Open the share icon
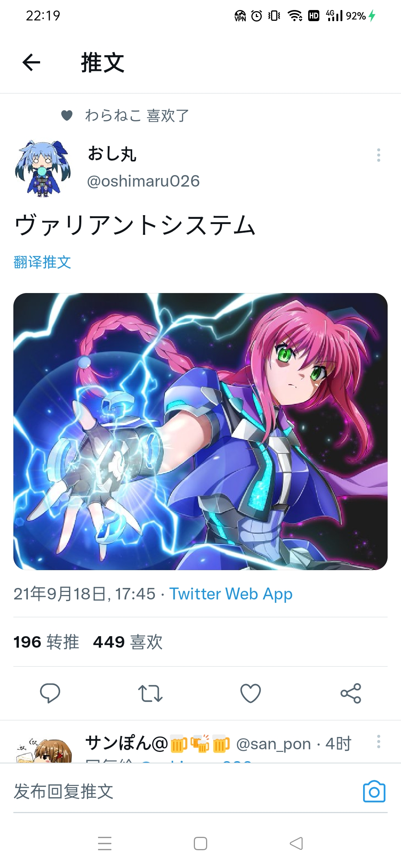The width and height of the screenshot is (401, 868). point(351,693)
